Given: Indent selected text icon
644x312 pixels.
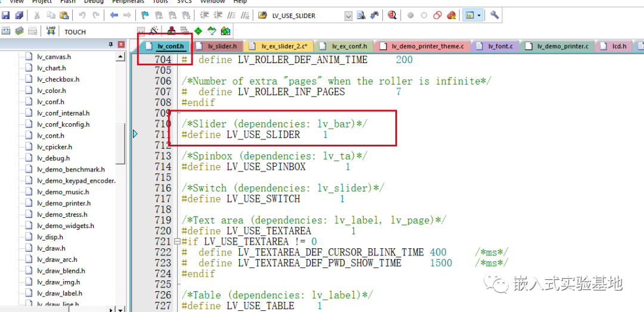Looking at the screenshot, I should (205, 15).
